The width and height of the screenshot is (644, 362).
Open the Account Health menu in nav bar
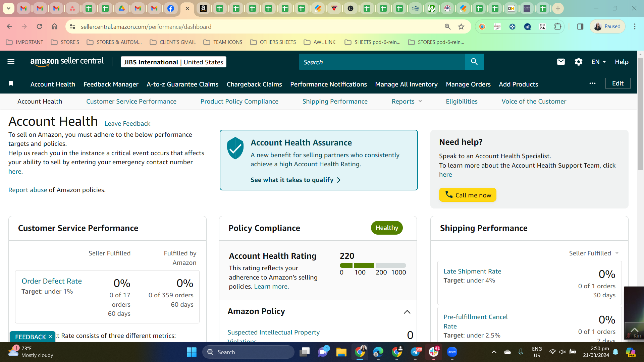click(x=53, y=84)
